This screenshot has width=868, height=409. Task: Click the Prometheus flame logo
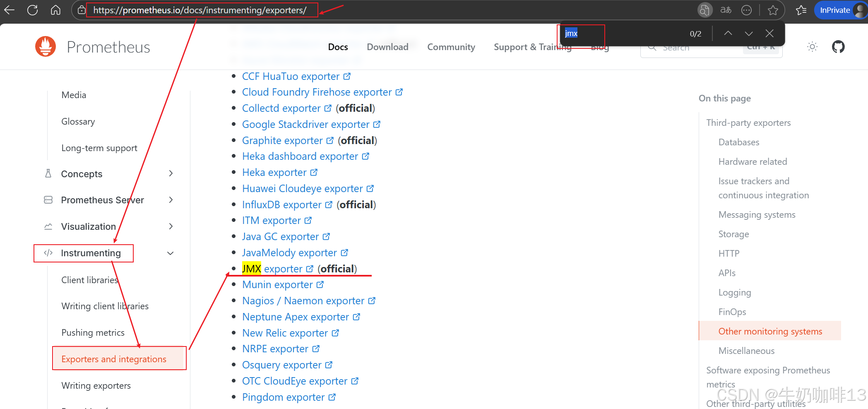pyautogui.click(x=46, y=46)
